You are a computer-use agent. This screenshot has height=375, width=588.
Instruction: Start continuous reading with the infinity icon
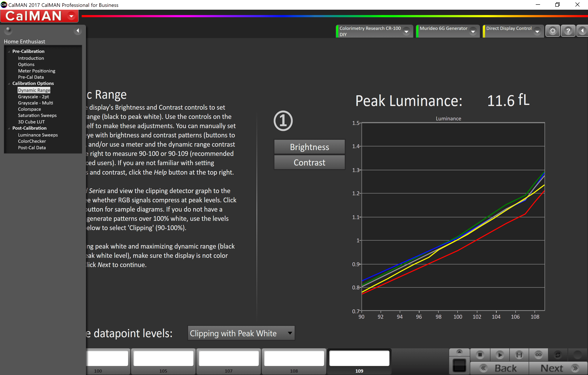[x=538, y=355]
